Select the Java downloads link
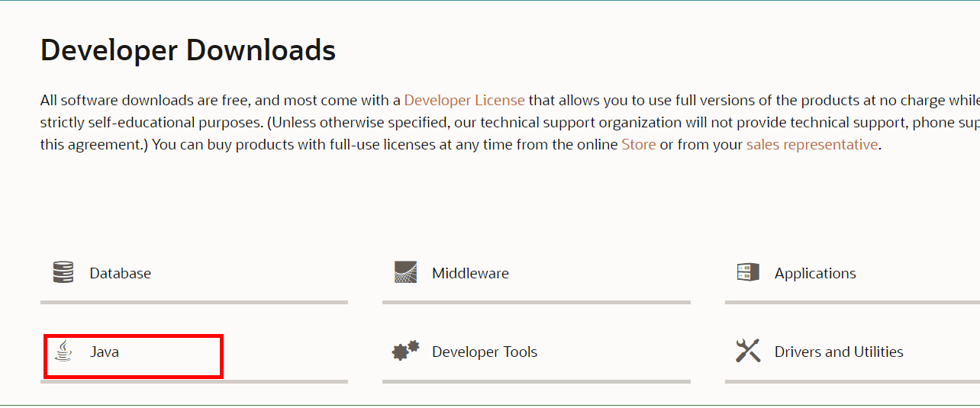The image size is (980, 408). pyautogui.click(x=105, y=352)
